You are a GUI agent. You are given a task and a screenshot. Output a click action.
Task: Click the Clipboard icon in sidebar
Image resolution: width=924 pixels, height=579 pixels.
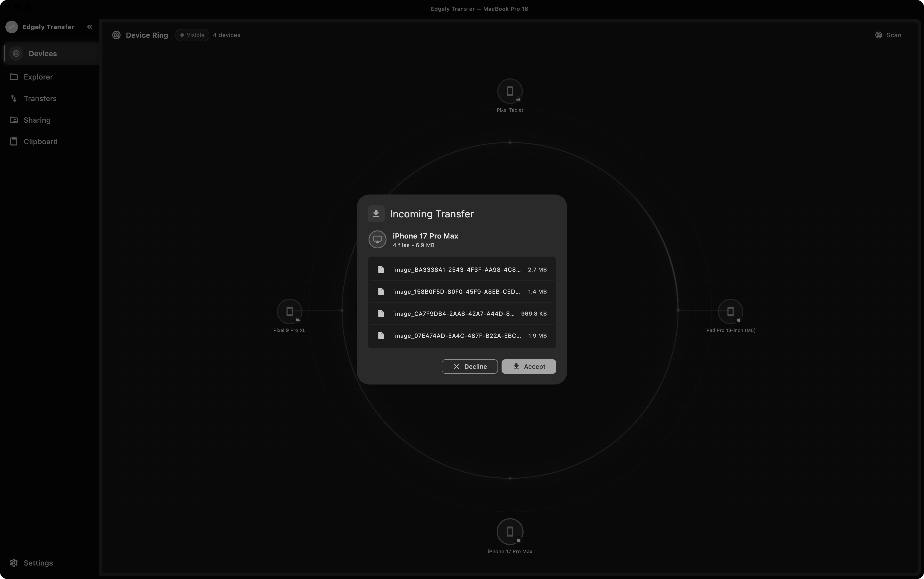(14, 141)
